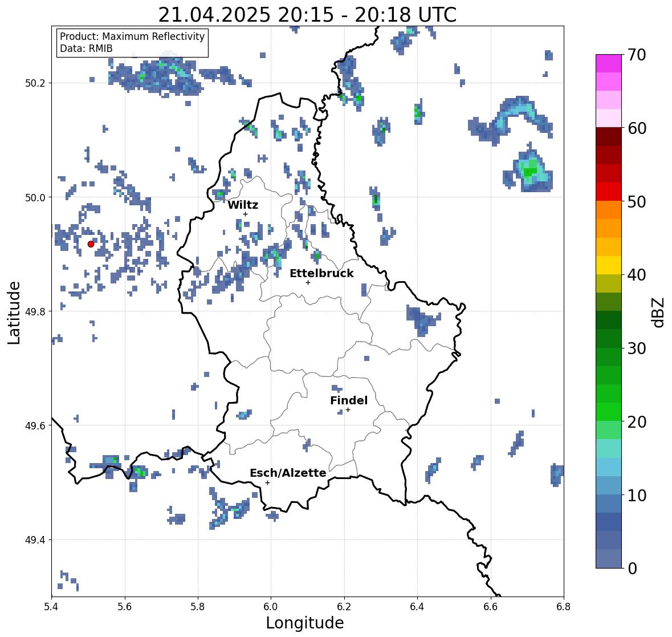Click the 49.4 latitude tick label
Screen dimensions: 672x637
click(x=35, y=540)
